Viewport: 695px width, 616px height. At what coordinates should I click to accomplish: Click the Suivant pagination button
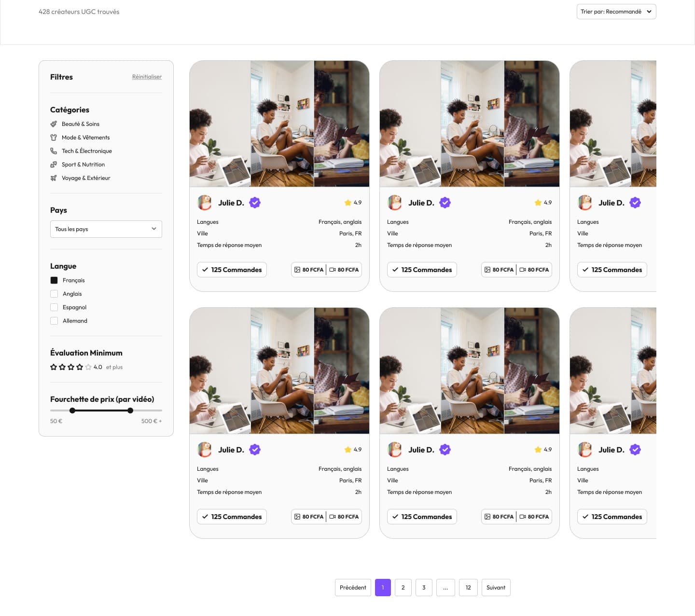(496, 588)
